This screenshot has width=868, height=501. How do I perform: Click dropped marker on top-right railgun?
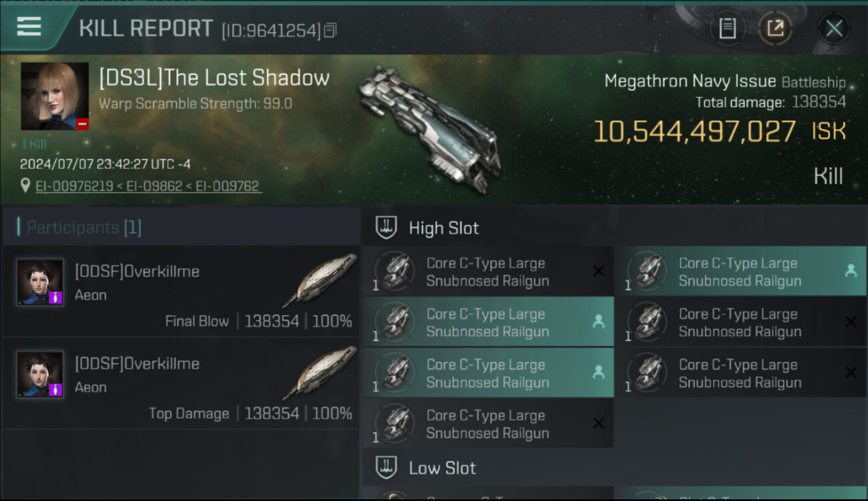(x=851, y=271)
